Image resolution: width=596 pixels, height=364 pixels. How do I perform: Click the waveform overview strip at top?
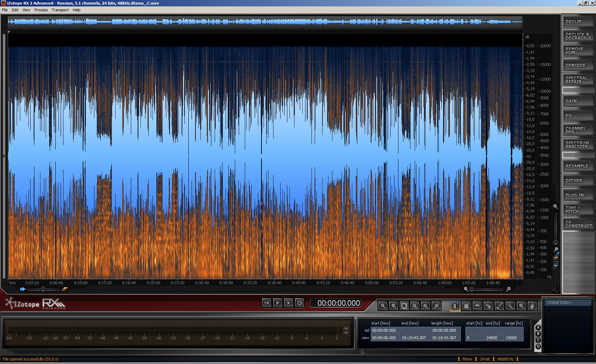tap(265, 22)
